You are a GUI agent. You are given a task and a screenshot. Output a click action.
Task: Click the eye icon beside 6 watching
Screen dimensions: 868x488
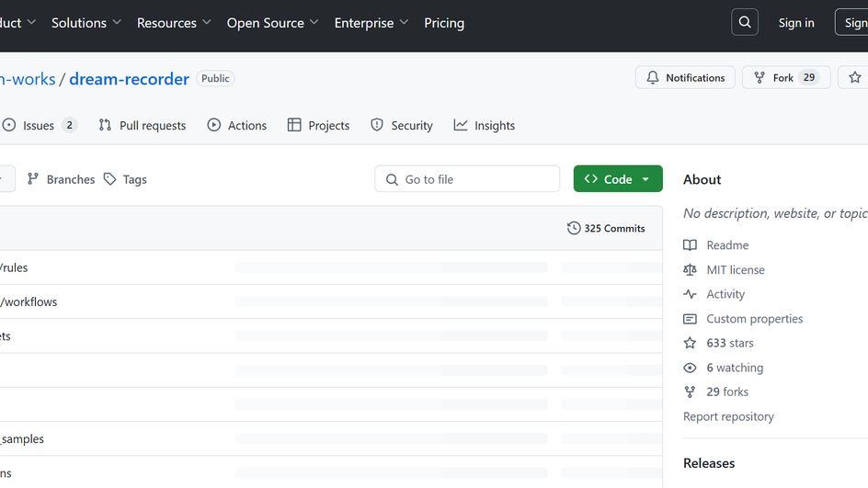[x=690, y=368]
